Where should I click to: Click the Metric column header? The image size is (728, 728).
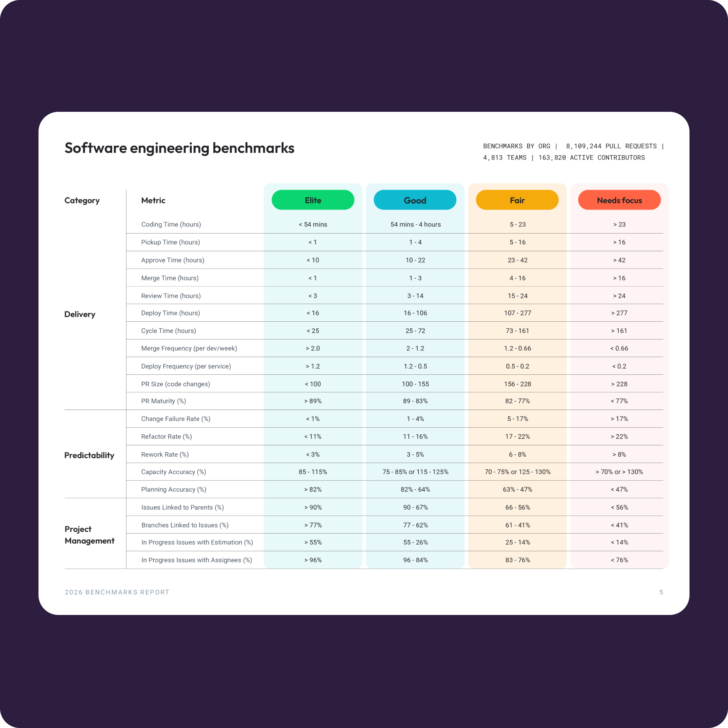tap(153, 200)
